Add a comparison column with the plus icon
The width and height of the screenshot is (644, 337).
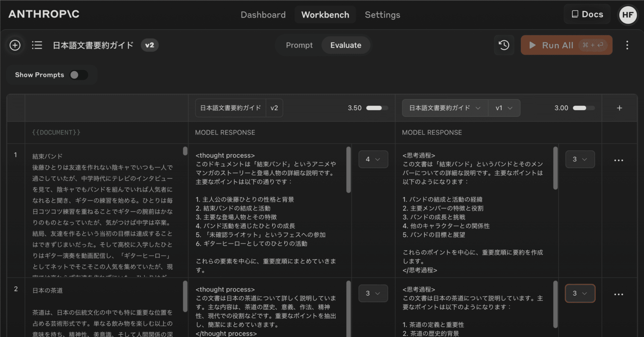pos(619,108)
